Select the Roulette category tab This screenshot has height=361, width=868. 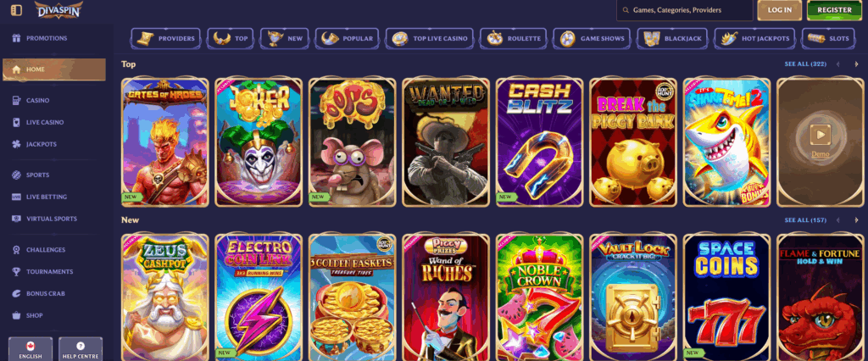click(513, 39)
